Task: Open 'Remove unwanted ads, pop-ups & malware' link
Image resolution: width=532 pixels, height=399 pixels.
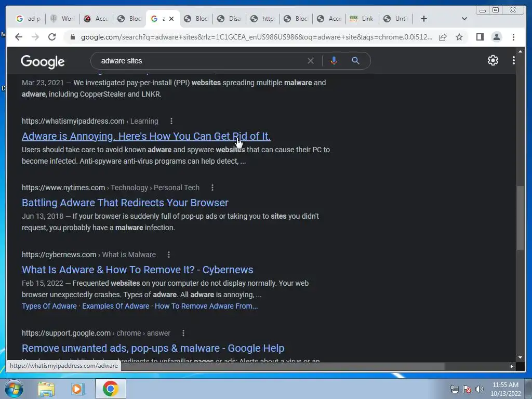Action: [153, 348]
